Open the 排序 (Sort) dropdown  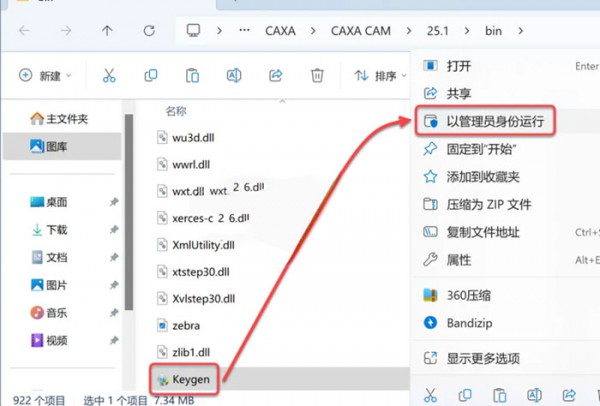[380, 76]
